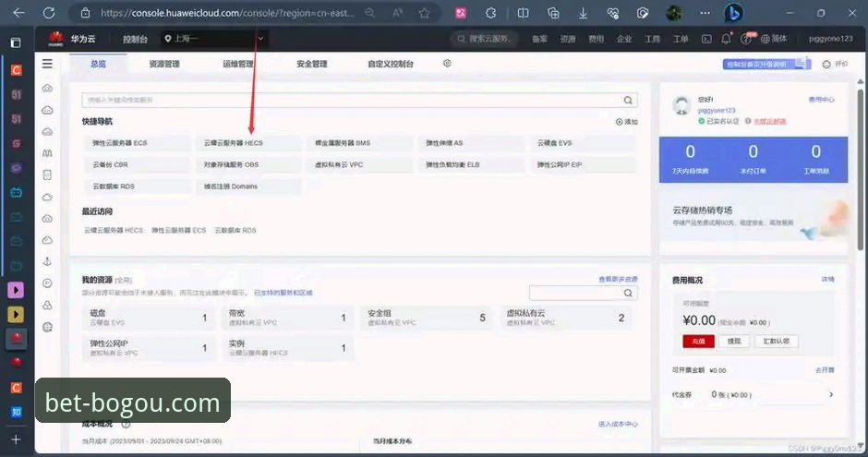
Task: Click the settings gear beside 自定义控制台
Action: pos(447,64)
